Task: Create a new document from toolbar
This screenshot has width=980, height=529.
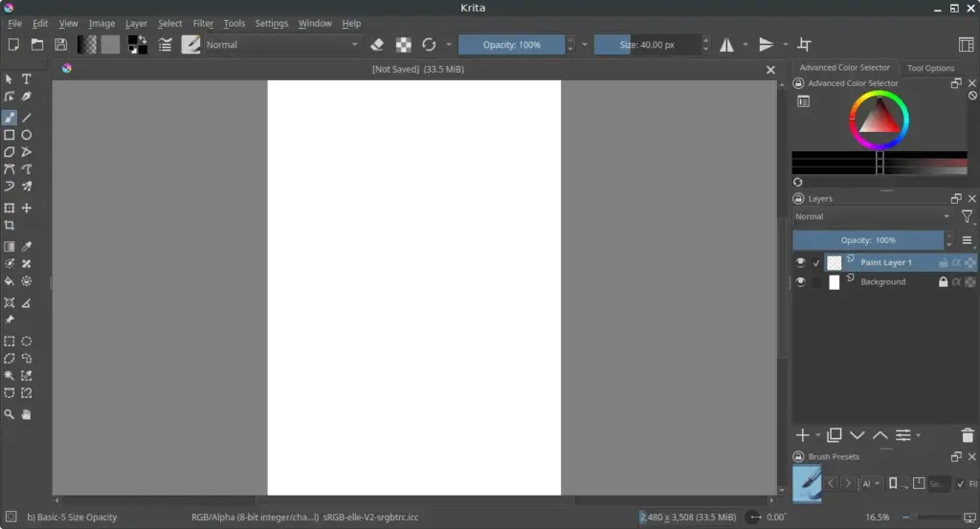Action: (x=13, y=44)
